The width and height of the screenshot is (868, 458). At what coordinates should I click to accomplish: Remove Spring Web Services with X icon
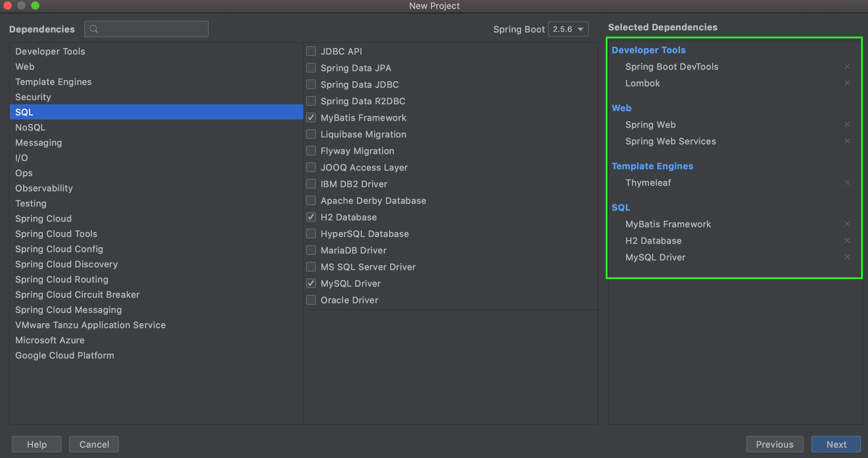coord(847,141)
